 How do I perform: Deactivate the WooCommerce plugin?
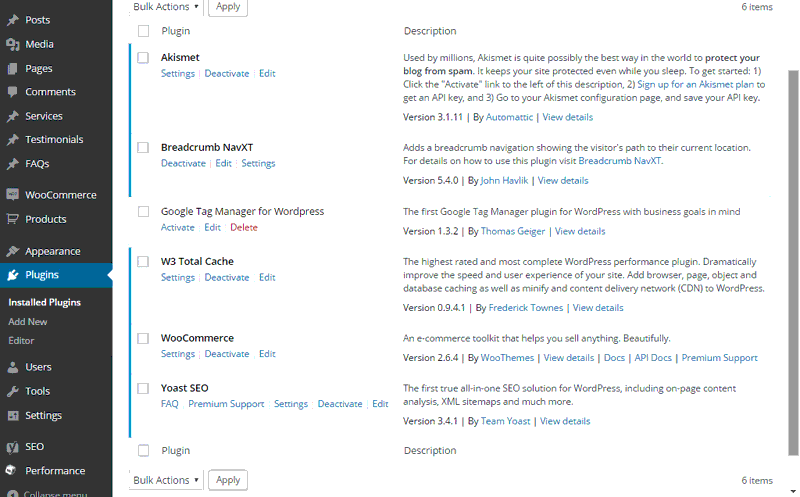coord(227,354)
